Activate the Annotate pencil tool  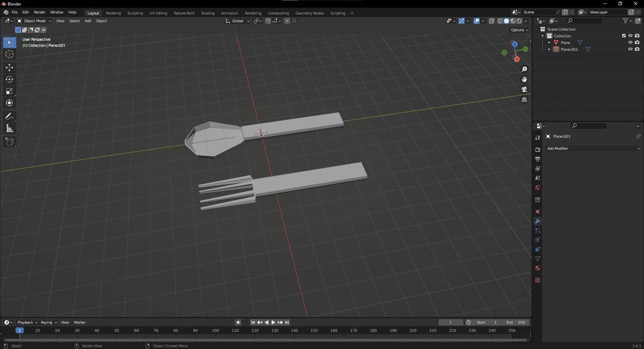click(x=9, y=117)
